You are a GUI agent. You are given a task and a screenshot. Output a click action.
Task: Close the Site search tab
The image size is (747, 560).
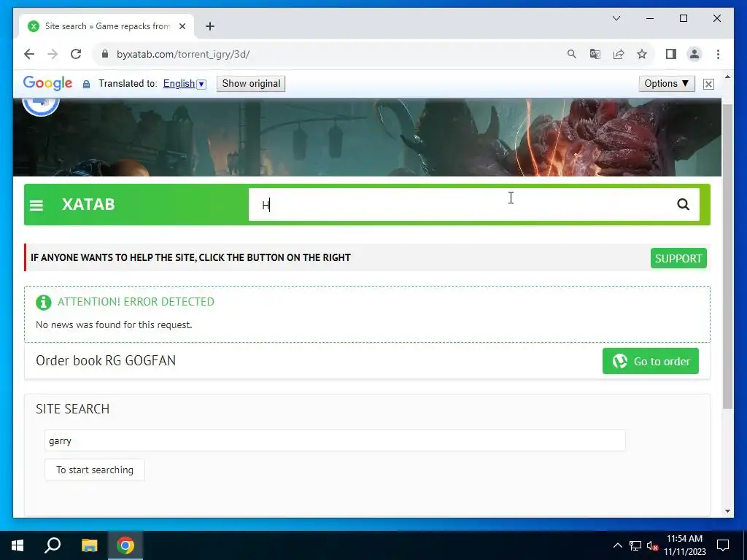click(x=182, y=26)
